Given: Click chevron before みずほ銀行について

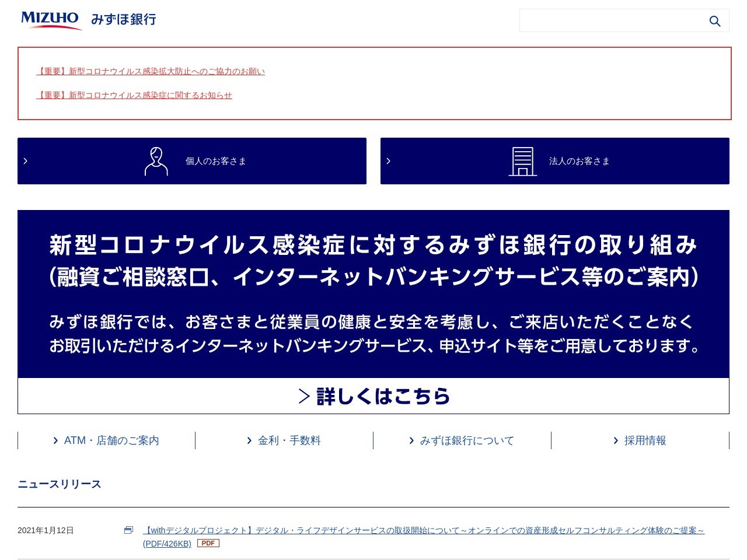Looking at the screenshot, I should click(x=411, y=440).
